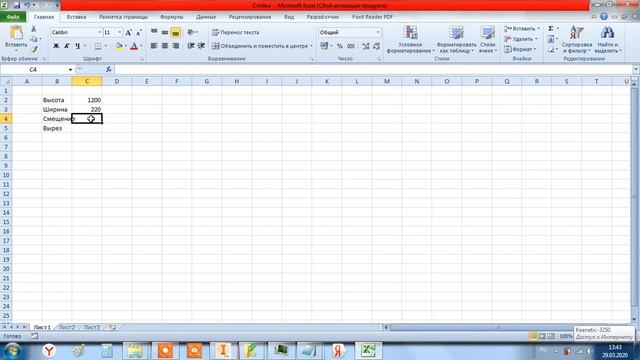
Task: Click the accounting currency format icon
Action: tap(324, 46)
